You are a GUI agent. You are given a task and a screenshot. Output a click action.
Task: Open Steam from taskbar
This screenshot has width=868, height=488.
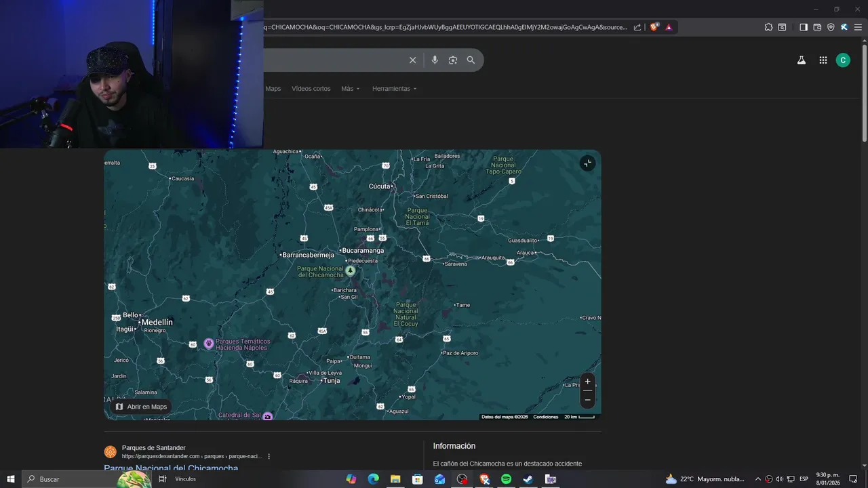(528, 479)
